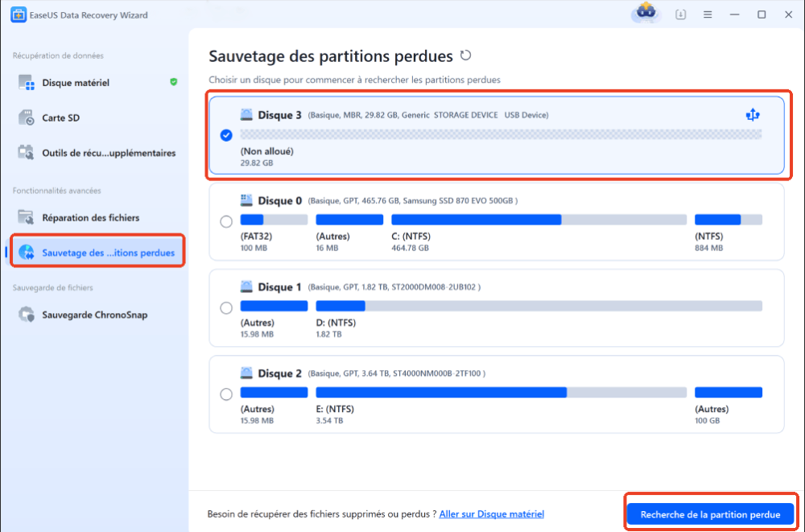Open the hamburger menu in title bar

click(708, 15)
